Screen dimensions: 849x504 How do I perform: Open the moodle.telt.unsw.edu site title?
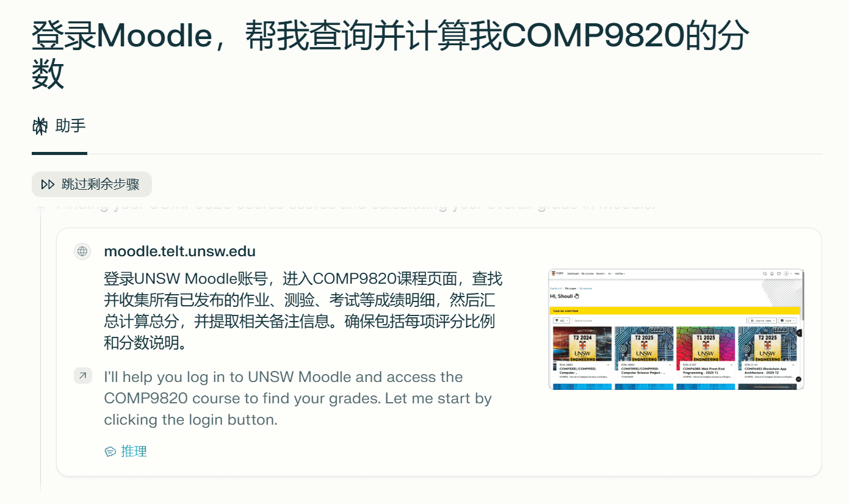pyautogui.click(x=180, y=251)
